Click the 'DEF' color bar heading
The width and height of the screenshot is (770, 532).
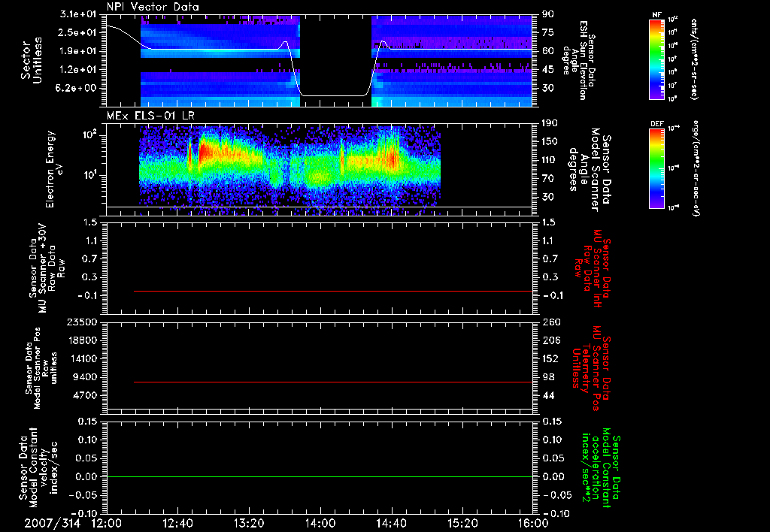[656, 124]
